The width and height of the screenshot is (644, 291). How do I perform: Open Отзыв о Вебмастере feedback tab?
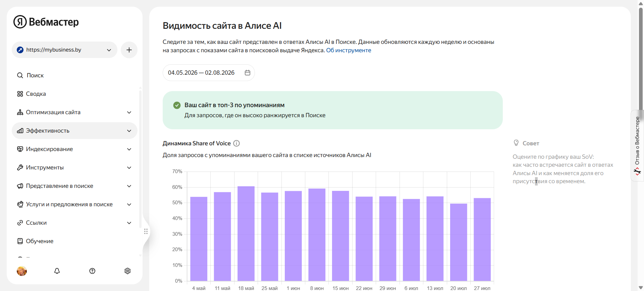637,146
